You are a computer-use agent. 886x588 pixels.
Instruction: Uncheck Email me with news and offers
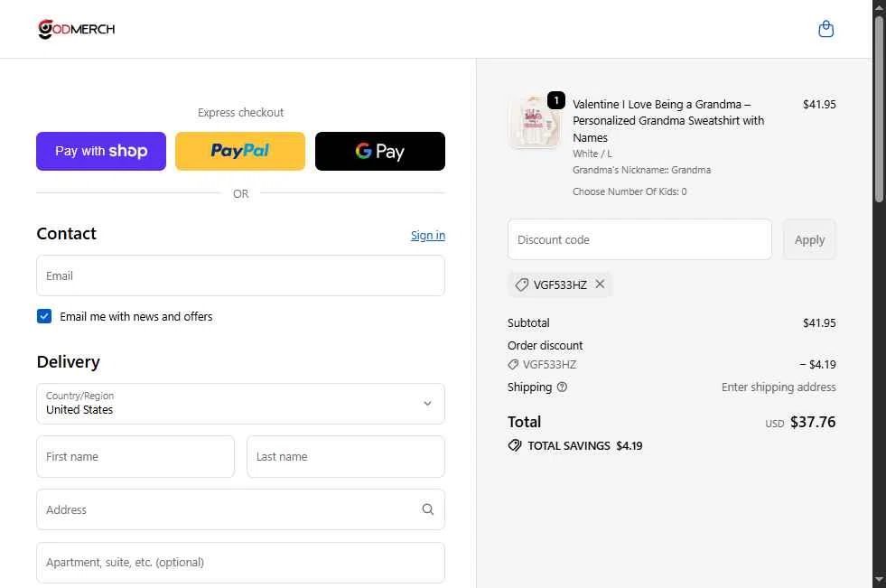(44, 316)
